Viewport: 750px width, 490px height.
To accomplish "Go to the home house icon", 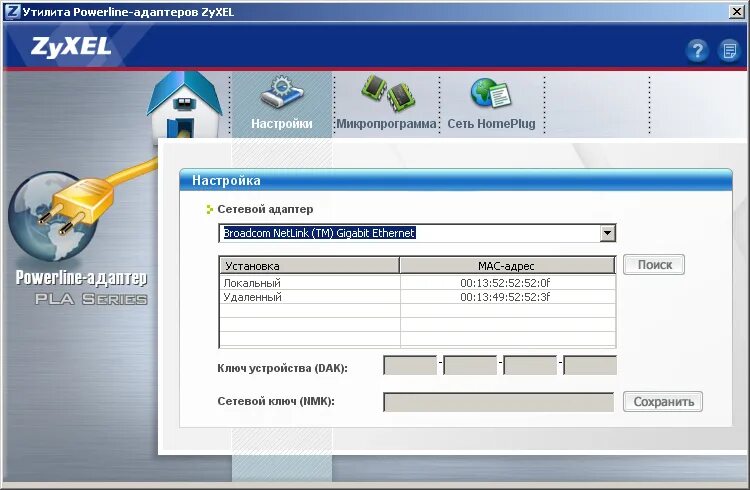I will point(185,105).
